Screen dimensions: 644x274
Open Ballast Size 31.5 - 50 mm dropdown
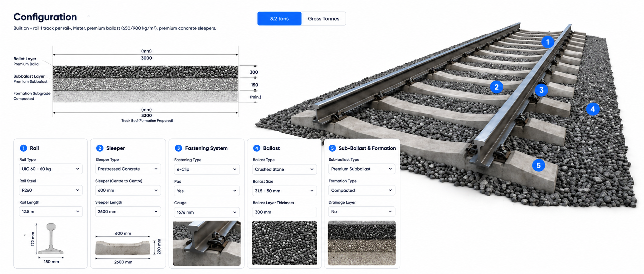(x=284, y=191)
